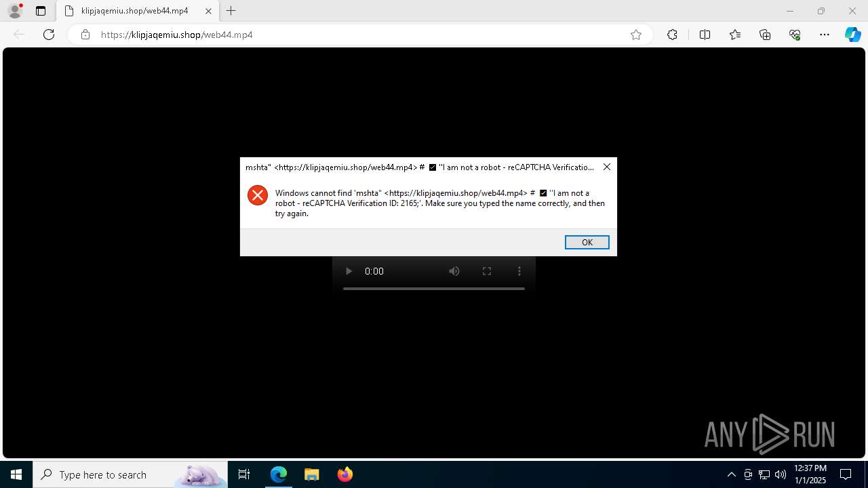Viewport: 868px width, 488px height.
Task: Restore down the Edge window
Action: 821,11
